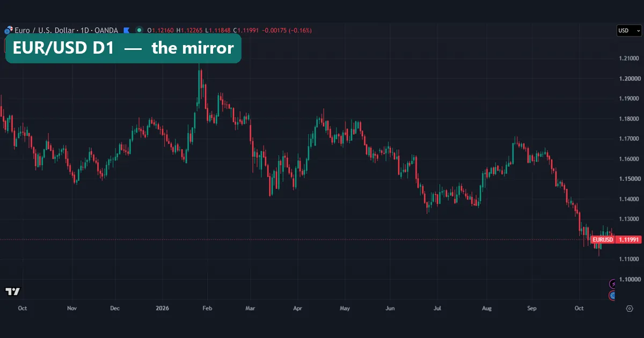Click the green market status indicator
The width and height of the screenshot is (644, 338).
pos(140,31)
